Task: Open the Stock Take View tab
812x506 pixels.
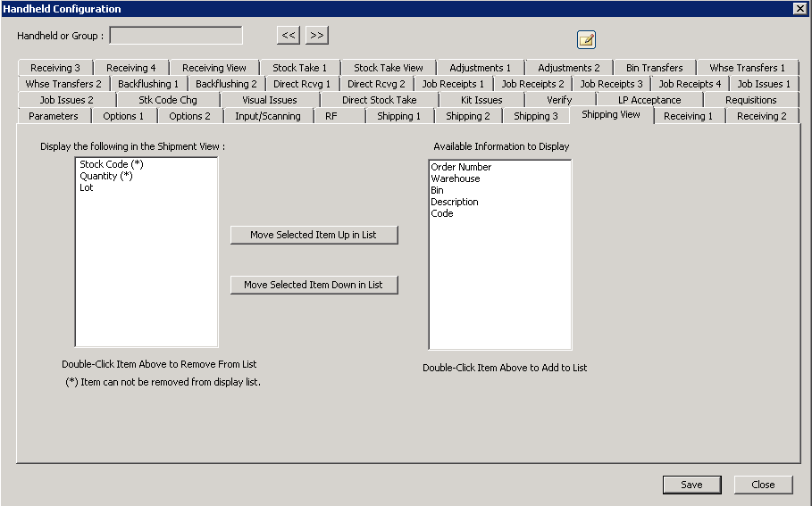Action: (x=389, y=69)
